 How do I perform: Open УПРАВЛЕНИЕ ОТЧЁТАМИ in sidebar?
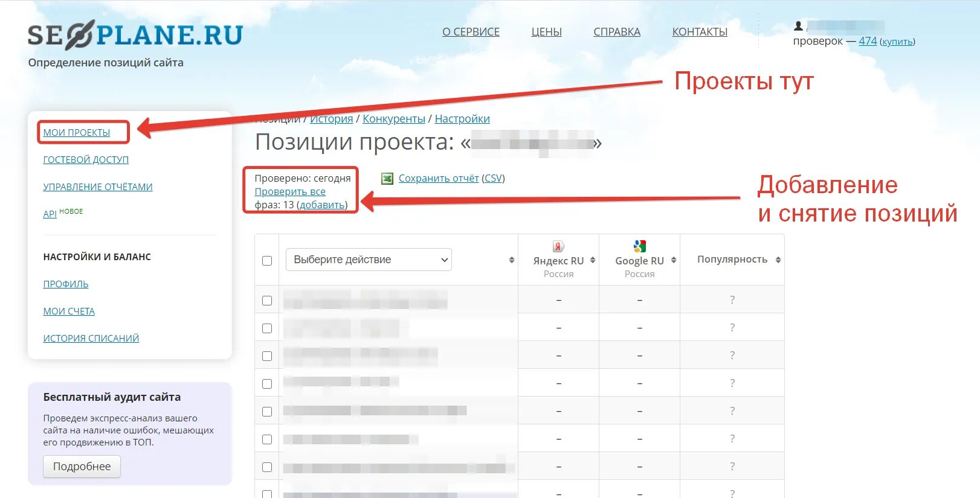98,187
